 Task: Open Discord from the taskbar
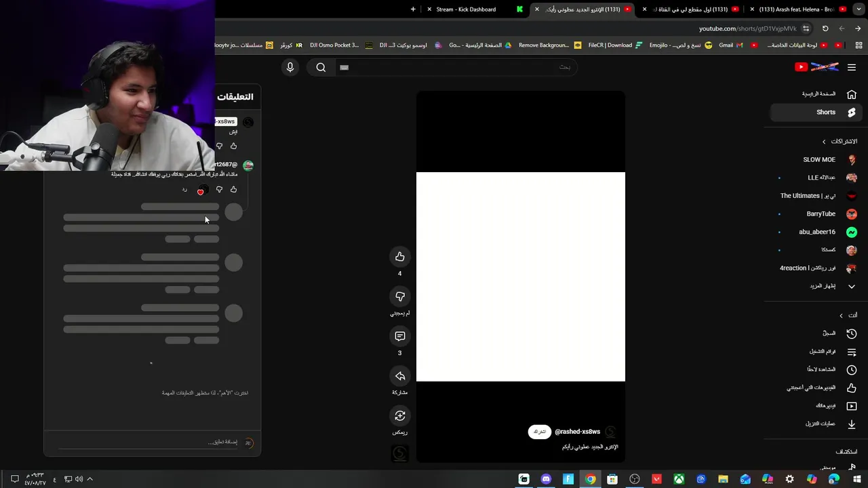click(x=546, y=479)
